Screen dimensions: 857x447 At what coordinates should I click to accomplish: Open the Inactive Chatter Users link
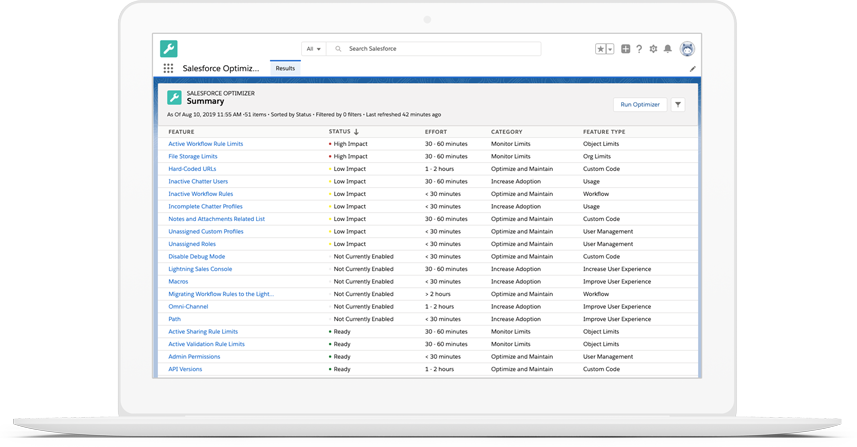click(x=198, y=181)
